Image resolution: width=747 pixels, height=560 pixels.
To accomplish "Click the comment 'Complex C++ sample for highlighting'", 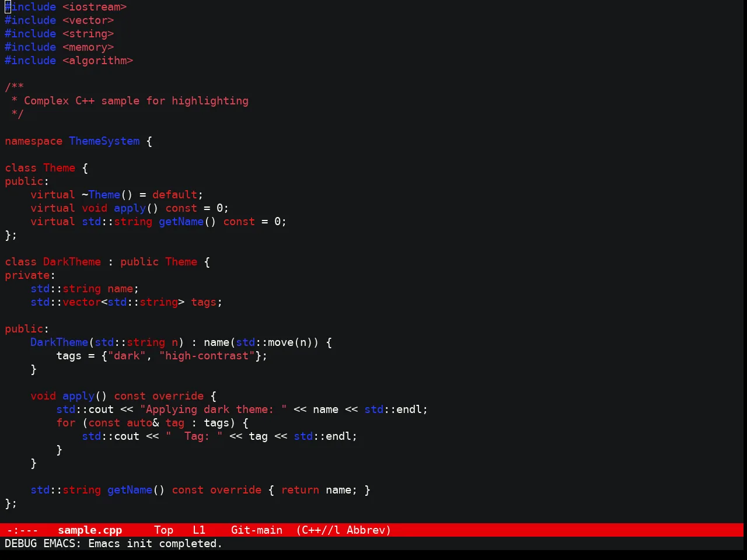I will click(x=136, y=101).
